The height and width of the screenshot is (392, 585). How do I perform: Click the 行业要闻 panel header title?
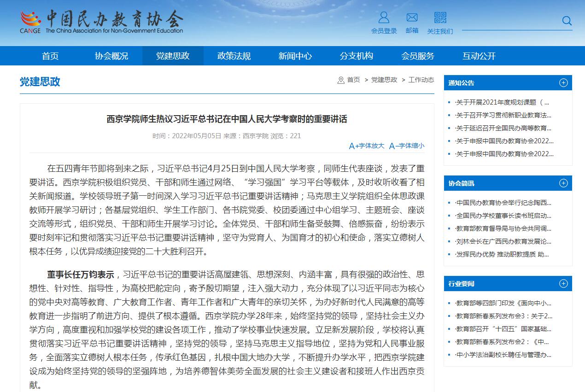click(461, 283)
